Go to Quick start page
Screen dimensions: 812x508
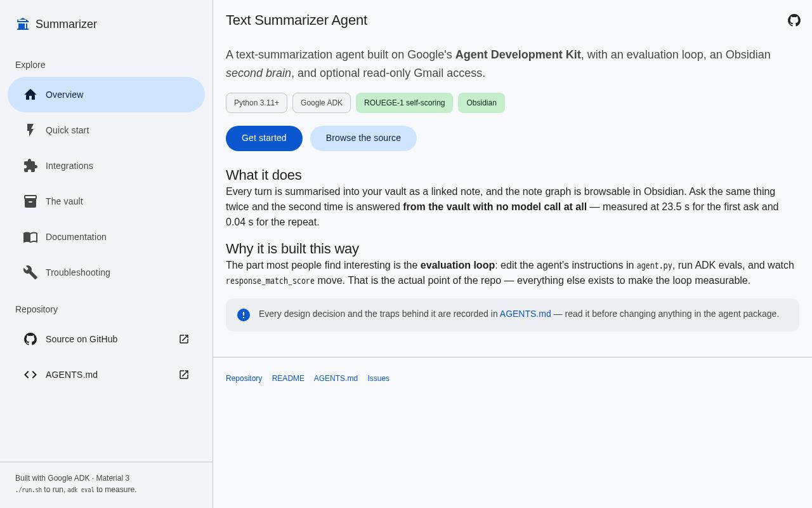point(106,130)
